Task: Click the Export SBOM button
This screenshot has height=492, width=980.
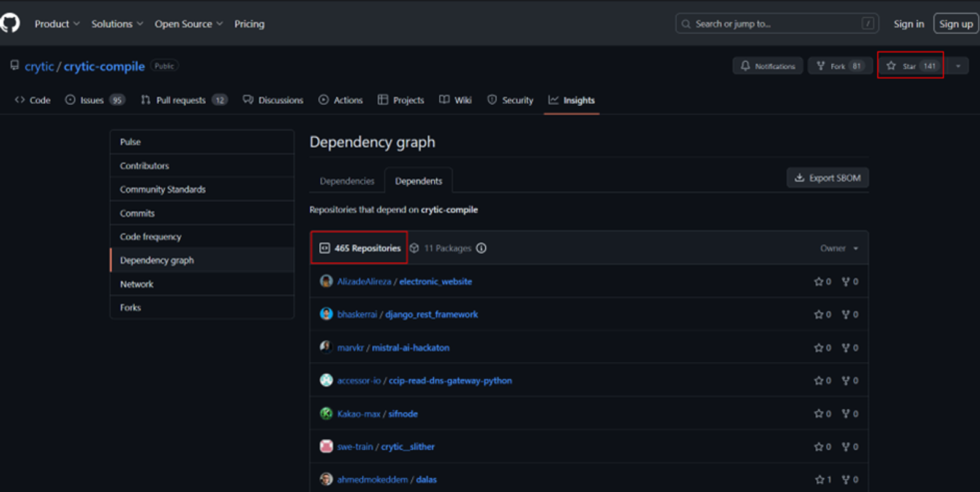Action: click(827, 178)
